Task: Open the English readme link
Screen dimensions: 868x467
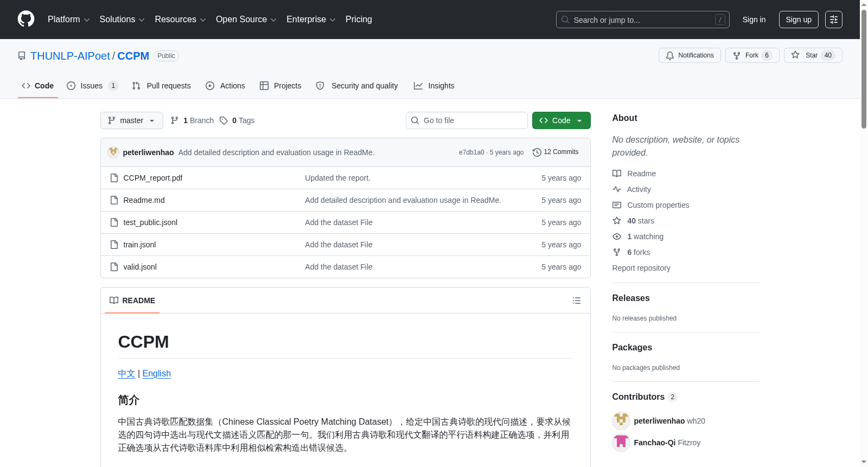Action: click(x=156, y=373)
